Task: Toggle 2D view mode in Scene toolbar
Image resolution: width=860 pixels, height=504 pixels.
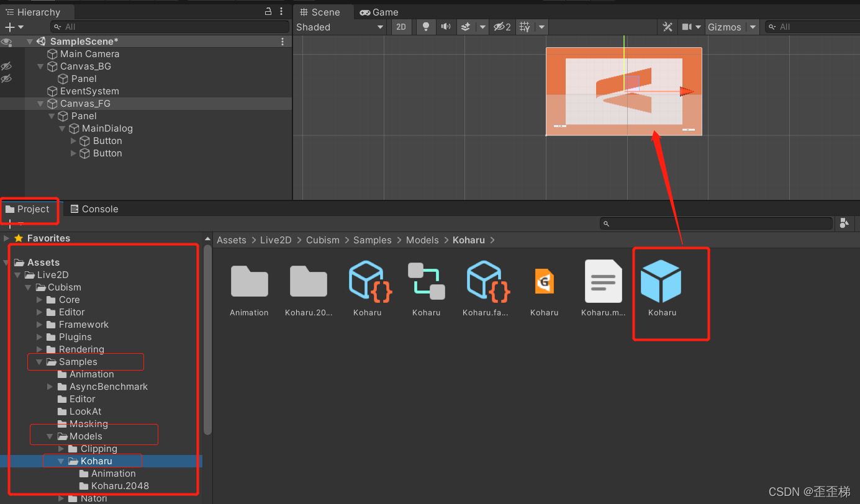Action: (x=401, y=27)
